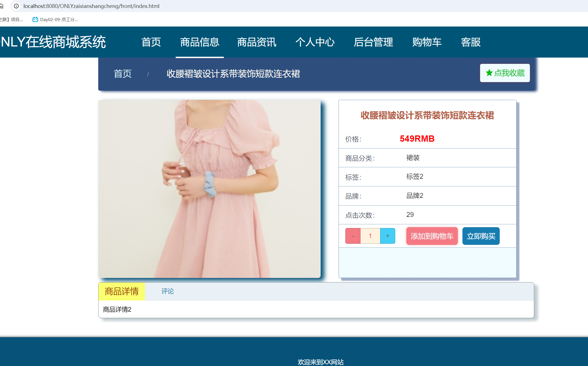Open 后台管理 backend management
588x366 pixels.
pyautogui.click(x=373, y=42)
